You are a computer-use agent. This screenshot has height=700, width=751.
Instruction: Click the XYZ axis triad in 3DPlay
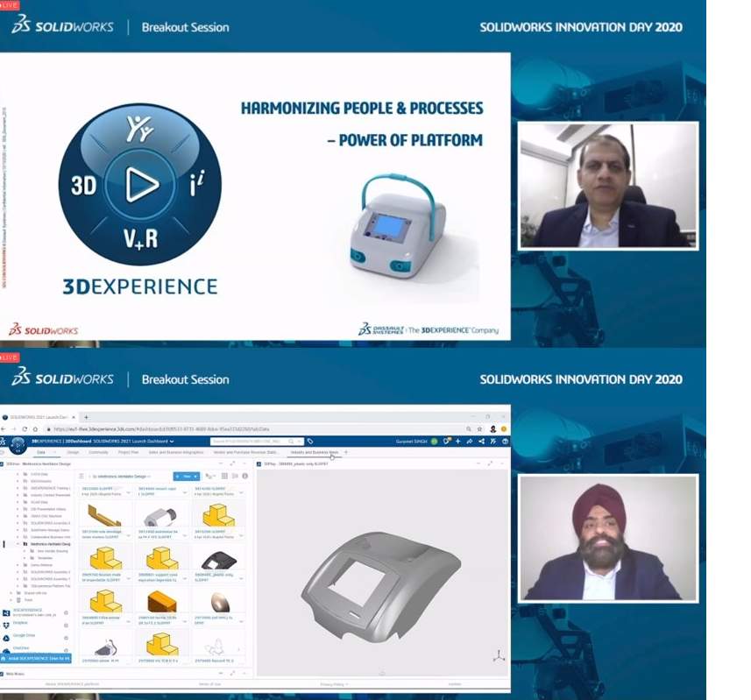pos(499,655)
